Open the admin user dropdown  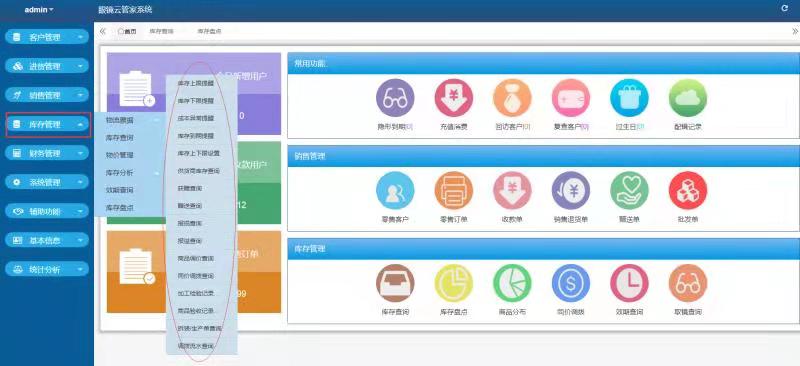coord(39,9)
